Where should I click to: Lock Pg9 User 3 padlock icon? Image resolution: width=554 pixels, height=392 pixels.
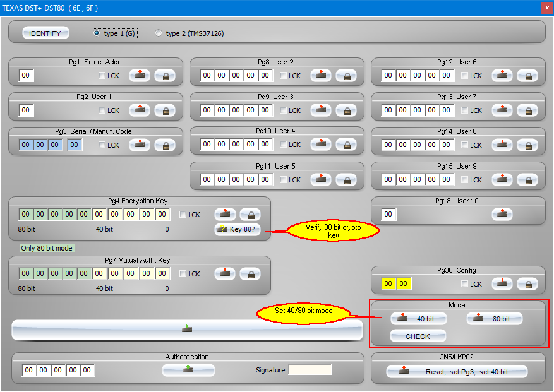click(x=347, y=110)
